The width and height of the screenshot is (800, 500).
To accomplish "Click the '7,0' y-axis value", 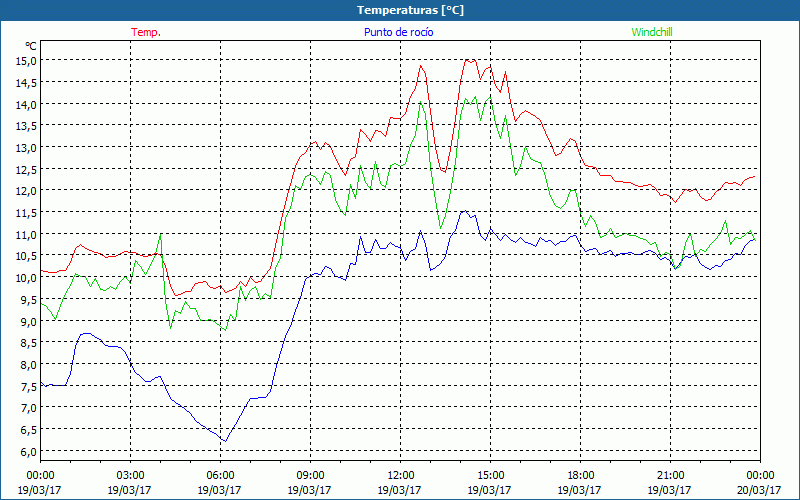I will tap(29, 408).
